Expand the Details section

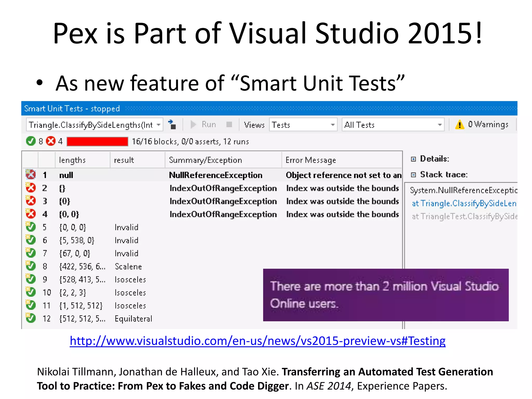[413, 159]
